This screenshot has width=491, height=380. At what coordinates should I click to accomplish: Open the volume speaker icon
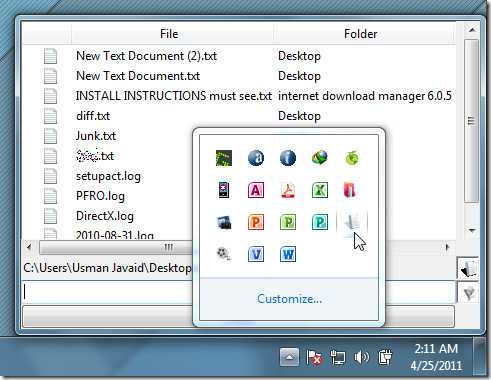(361, 357)
